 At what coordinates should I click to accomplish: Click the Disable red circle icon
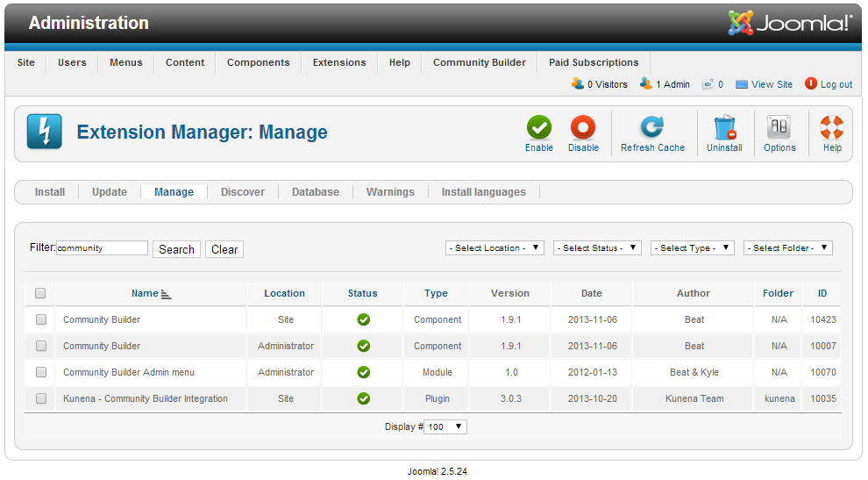point(583,127)
